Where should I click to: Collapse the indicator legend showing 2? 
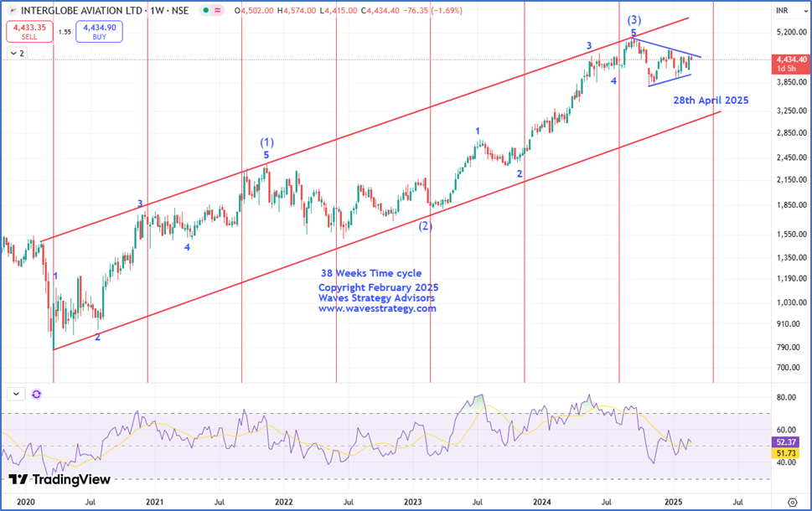[x=17, y=54]
